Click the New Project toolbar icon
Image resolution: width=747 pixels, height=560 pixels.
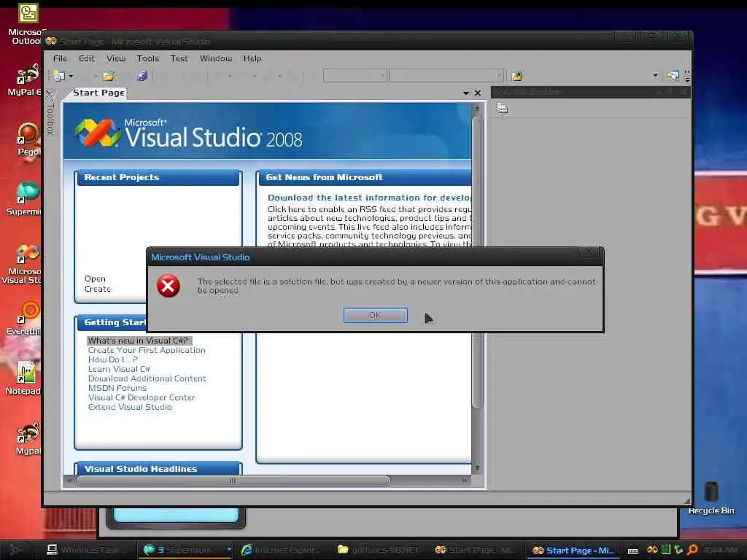click(x=59, y=76)
